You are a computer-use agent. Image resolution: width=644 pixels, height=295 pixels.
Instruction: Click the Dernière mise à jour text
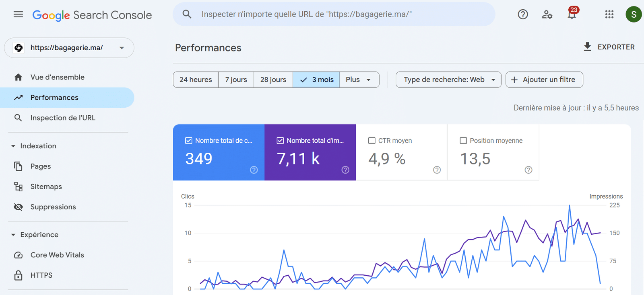pos(576,108)
